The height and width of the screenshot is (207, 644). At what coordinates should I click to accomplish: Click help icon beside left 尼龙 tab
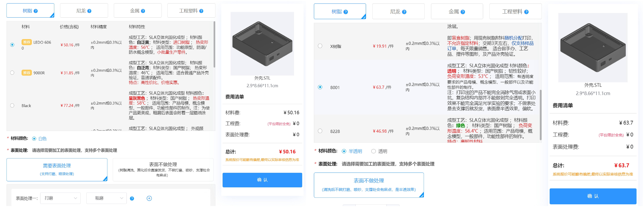click(x=89, y=11)
